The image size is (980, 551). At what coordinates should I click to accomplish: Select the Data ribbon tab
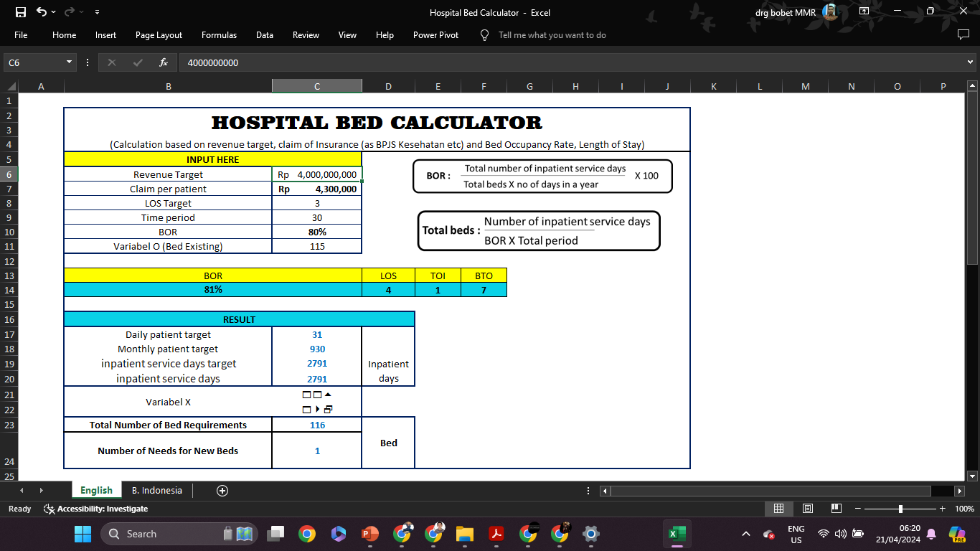265,34
